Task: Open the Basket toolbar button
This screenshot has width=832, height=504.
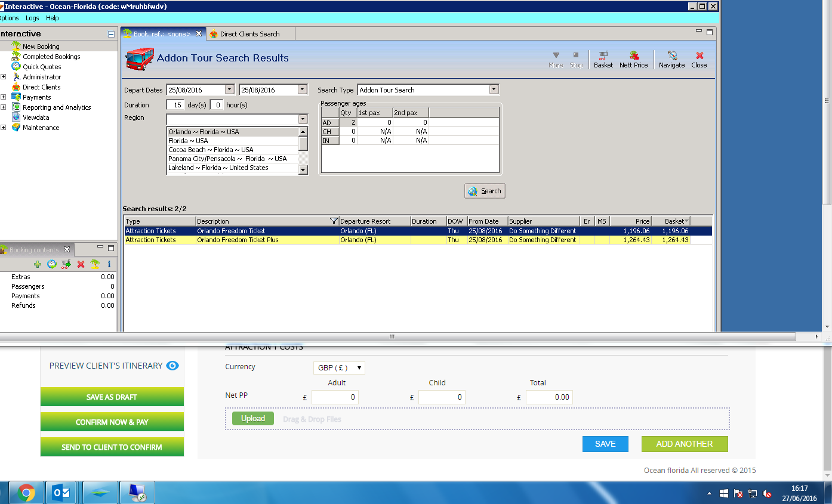Action: pos(603,59)
